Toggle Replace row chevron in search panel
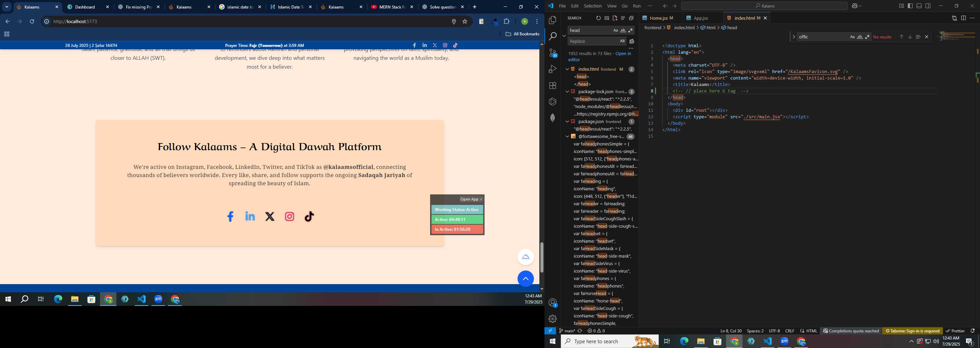980x348 pixels. [x=564, y=36]
